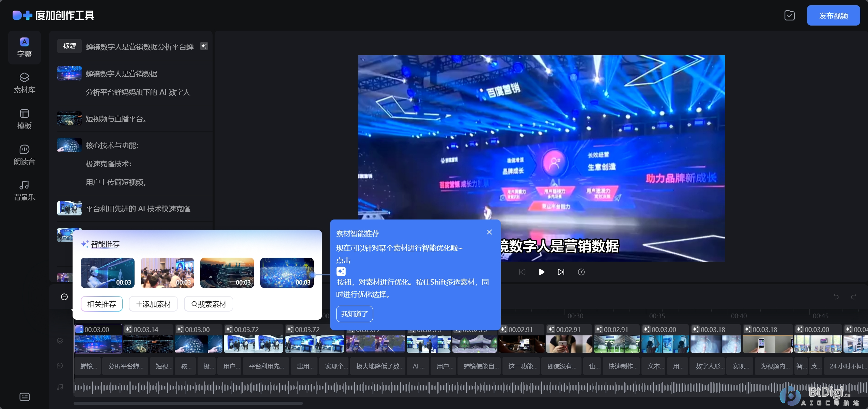Click the undo arrow
Screen dimensions: 868x409
(x=836, y=297)
